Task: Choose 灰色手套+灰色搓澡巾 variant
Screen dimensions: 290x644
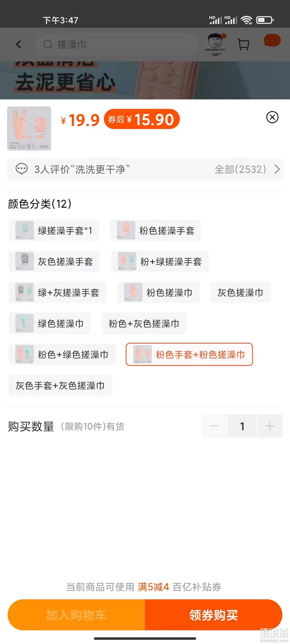Action: [x=60, y=386]
